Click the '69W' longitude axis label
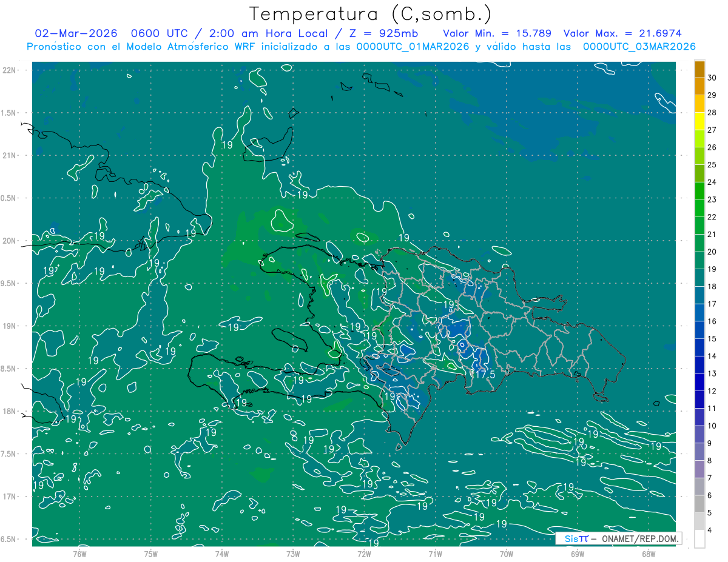 577,554
